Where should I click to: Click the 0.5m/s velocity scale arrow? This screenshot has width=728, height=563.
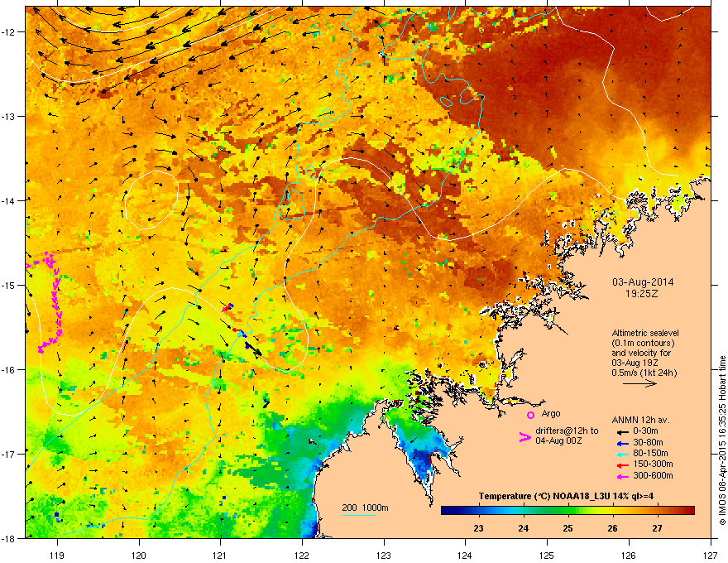[x=639, y=383]
